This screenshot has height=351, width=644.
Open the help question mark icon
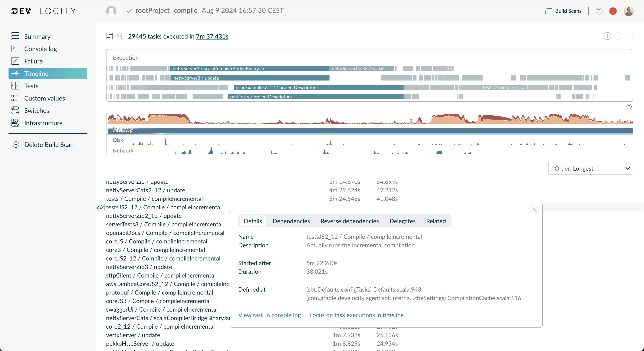(x=599, y=11)
